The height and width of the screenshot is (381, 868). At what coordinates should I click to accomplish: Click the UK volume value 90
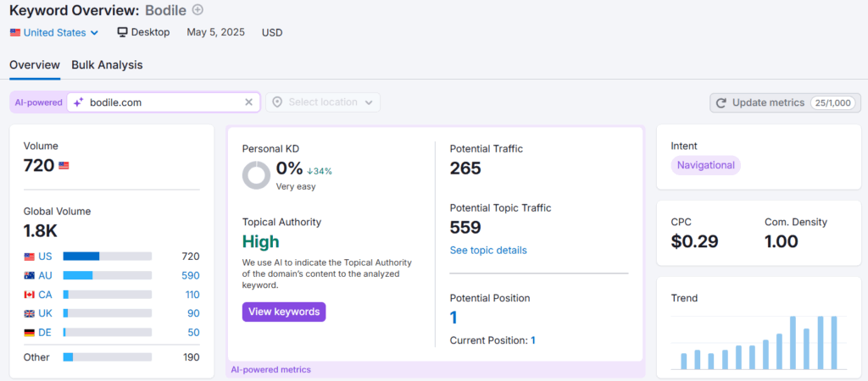click(193, 313)
